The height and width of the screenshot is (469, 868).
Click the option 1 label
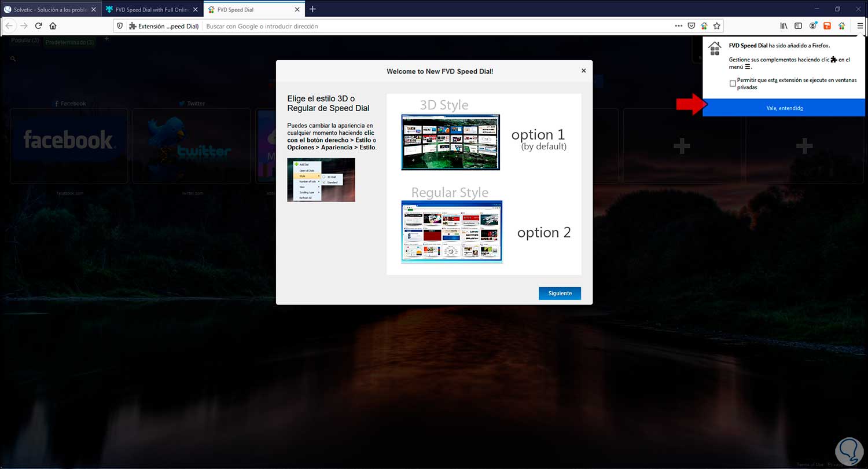coord(538,134)
